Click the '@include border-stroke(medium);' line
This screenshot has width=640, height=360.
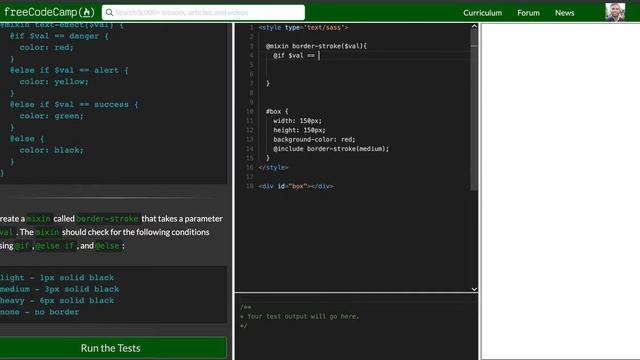(x=331, y=149)
